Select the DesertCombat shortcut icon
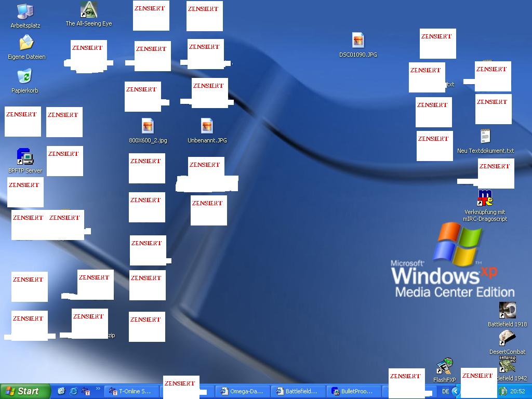 tap(507, 338)
